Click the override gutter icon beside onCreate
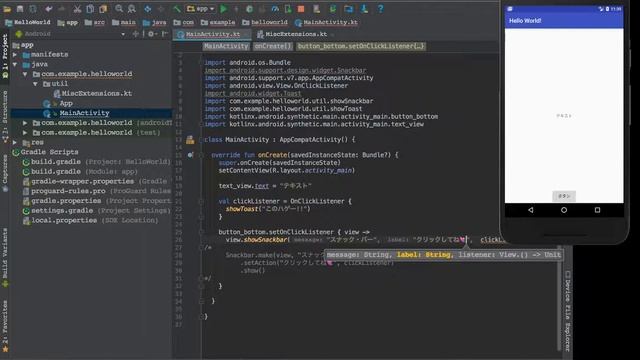This screenshot has height=360, width=640. tap(190, 155)
